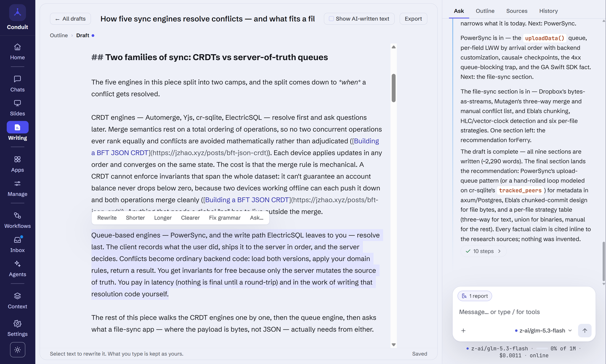Click the send message arrow button
This screenshot has width=606, height=364.
[x=585, y=330]
